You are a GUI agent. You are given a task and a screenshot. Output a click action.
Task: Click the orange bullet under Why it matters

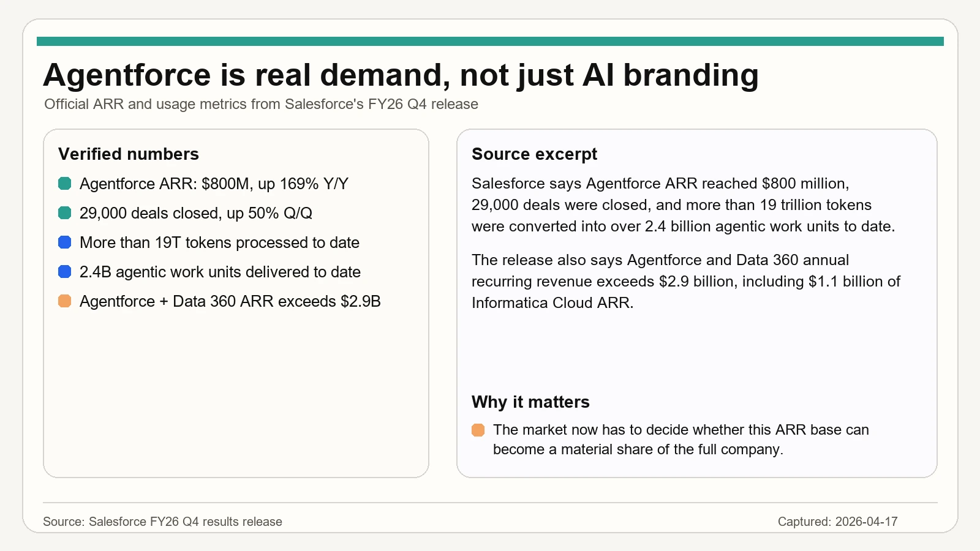478,430
